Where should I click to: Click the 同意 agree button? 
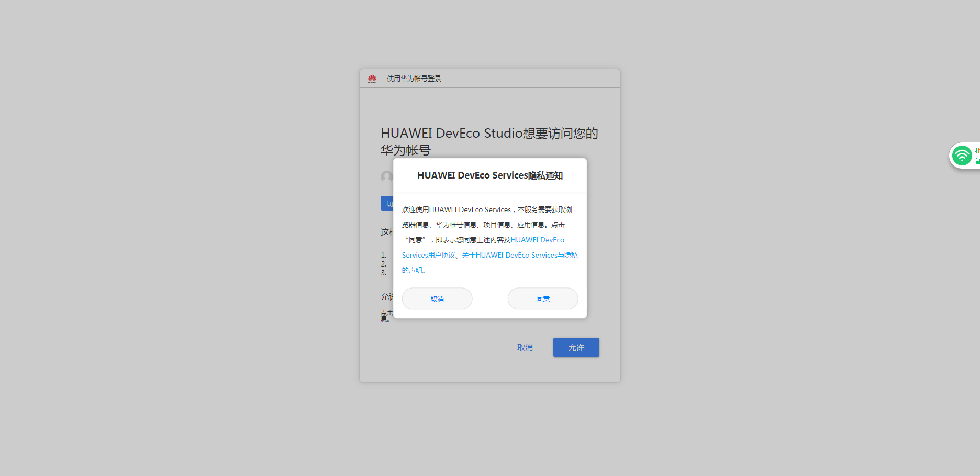click(543, 298)
